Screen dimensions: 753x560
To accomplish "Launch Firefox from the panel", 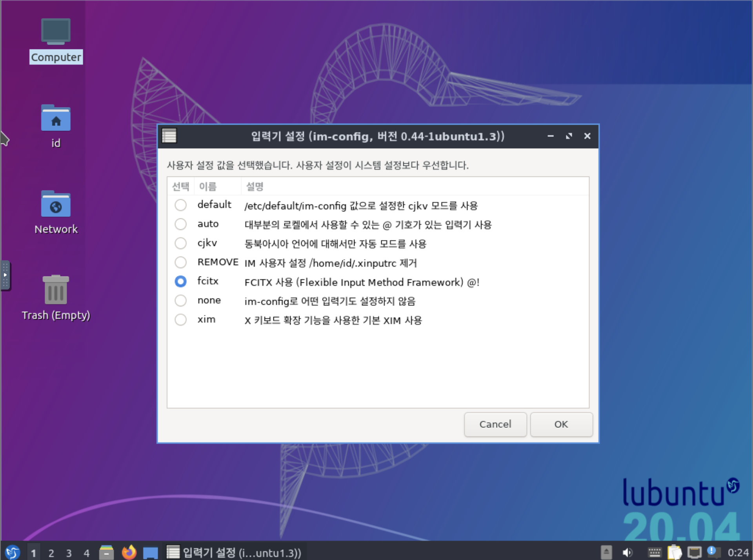I will (x=129, y=552).
